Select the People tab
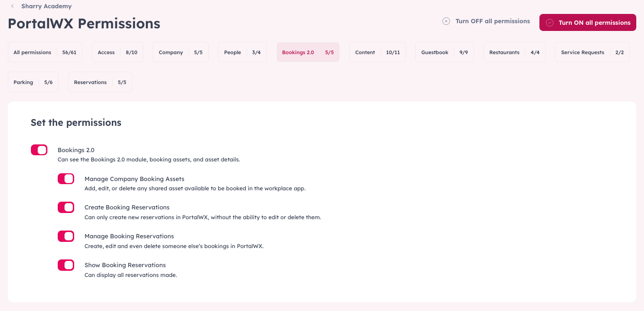The image size is (644, 311). [x=242, y=52]
